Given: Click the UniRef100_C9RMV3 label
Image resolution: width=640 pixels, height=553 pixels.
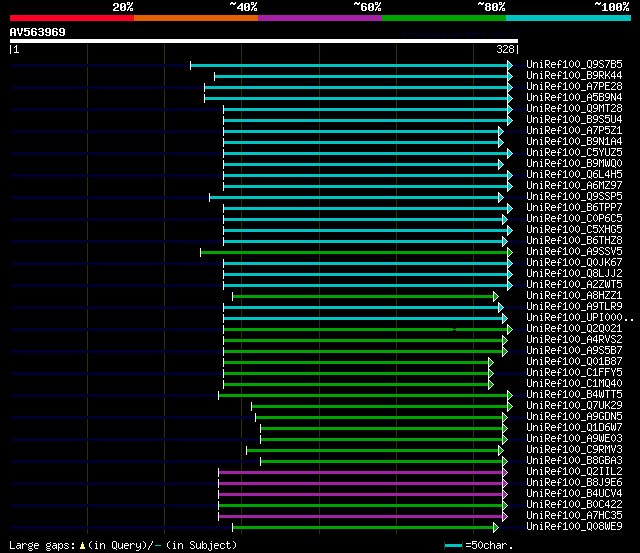Looking at the screenshot, I should click(574, 450).
